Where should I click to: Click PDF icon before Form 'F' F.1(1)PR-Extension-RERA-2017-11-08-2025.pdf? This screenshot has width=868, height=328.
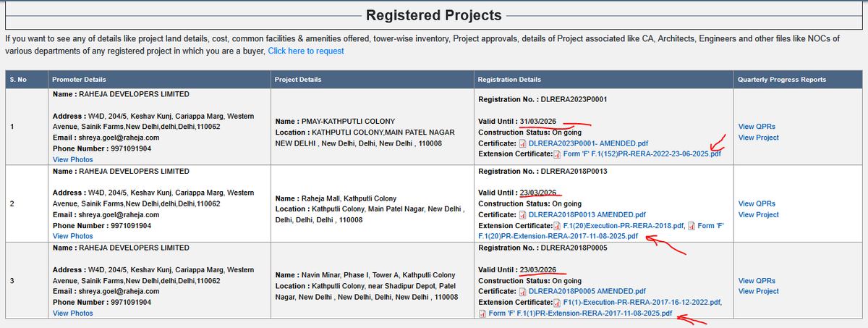pos(482,314)
